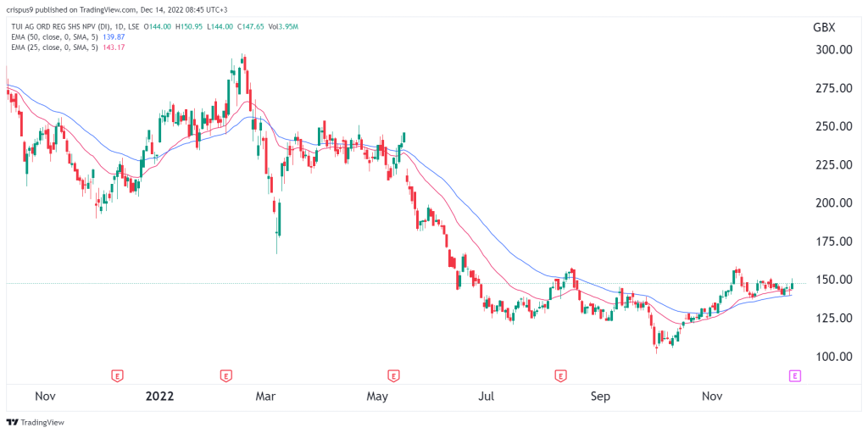Click the earnings marker in May
The width and height of the screenshot is (868, 433).
tap(393, 376)
